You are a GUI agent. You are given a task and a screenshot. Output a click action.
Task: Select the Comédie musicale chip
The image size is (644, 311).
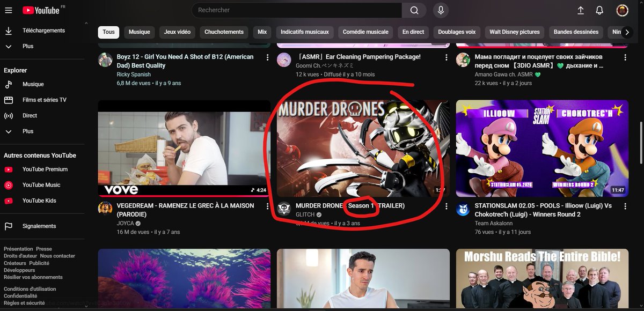(365, 32)
